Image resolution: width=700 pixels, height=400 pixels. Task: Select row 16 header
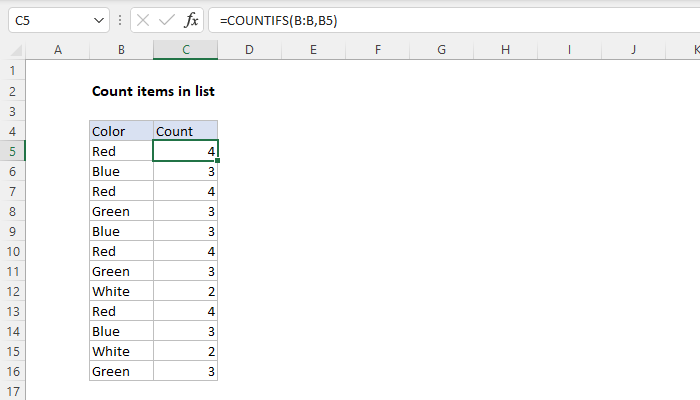[x=12, y=371]
